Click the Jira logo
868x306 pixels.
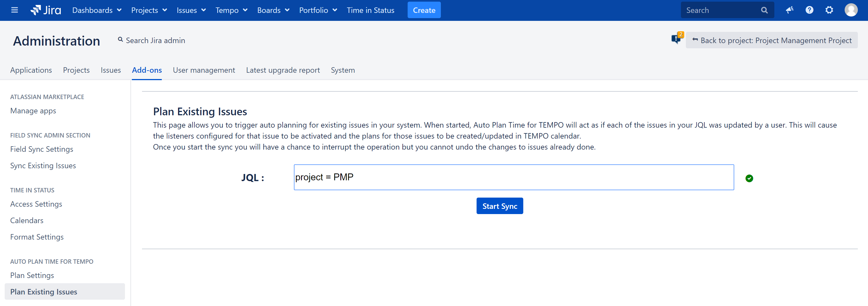(46, 10)
